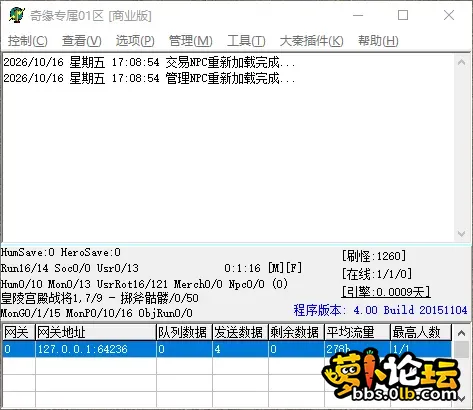The width and height of the screenshot is (473, 410).
Task: Click the 平均流量 column header
Action: (357, 332)
